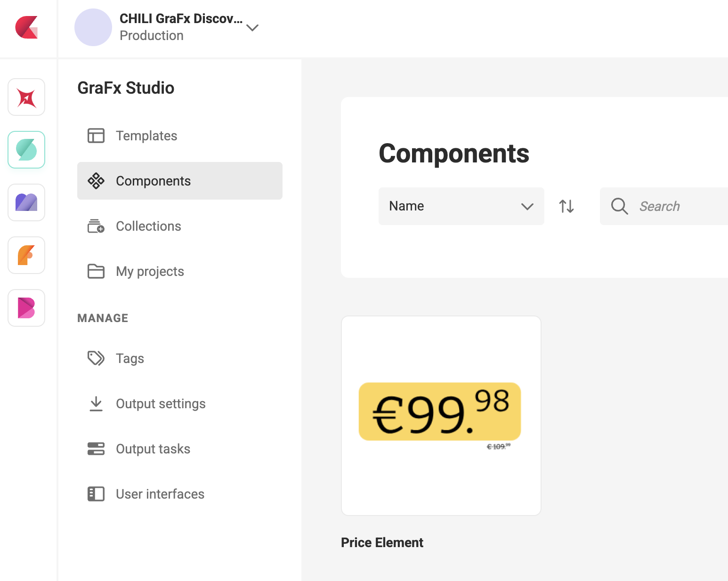Image resolution: width=728 pixels, height=581 pixels.
Task: Open the Collections section
Action: point(148,226)
